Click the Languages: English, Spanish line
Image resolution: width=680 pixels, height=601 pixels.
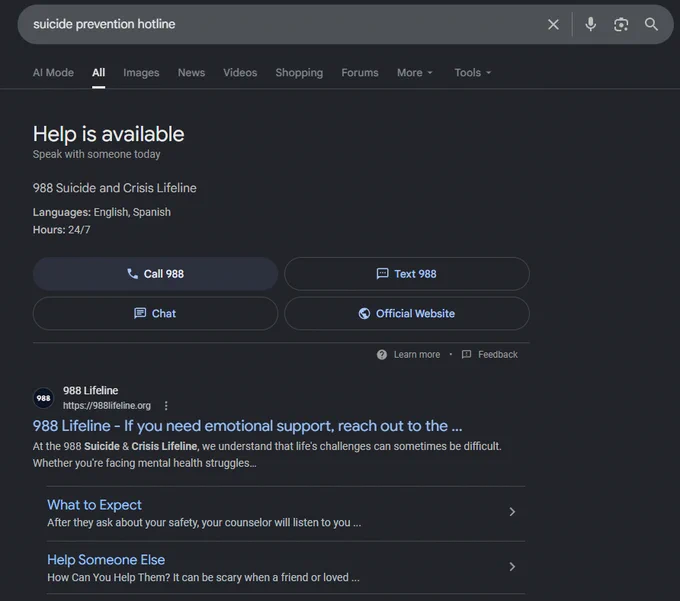(101, 212)
